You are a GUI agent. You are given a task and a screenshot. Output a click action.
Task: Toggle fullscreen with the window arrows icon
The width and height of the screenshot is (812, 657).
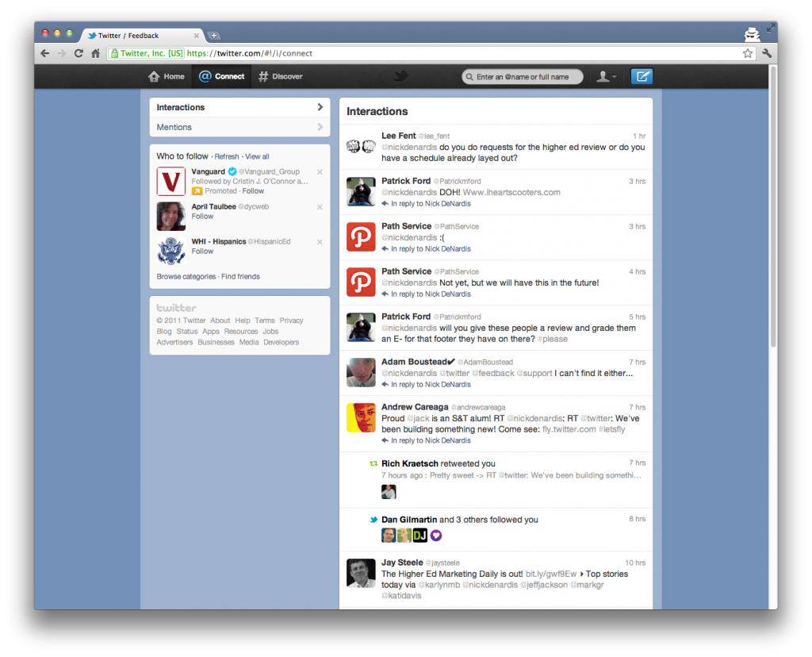click(771, 28)
